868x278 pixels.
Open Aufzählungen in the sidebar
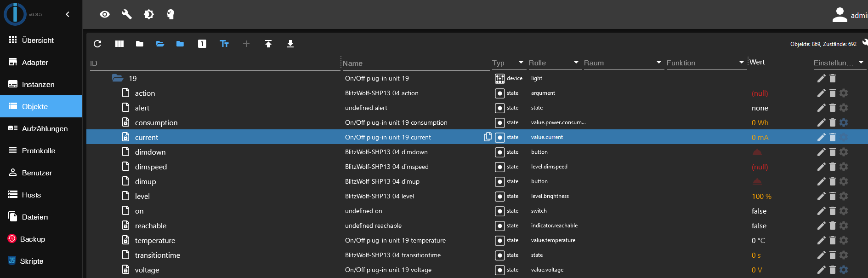pos(41,128)
